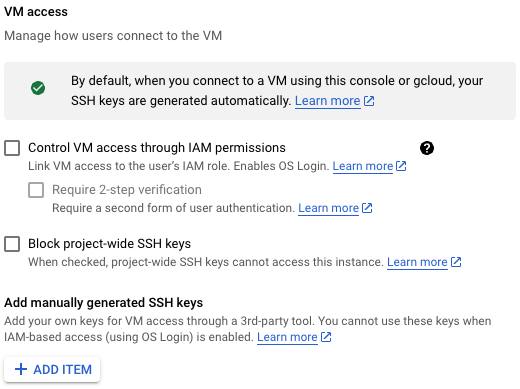
Task: Click the Control VM access through IAM permissions label
Action: pos(157,148)
